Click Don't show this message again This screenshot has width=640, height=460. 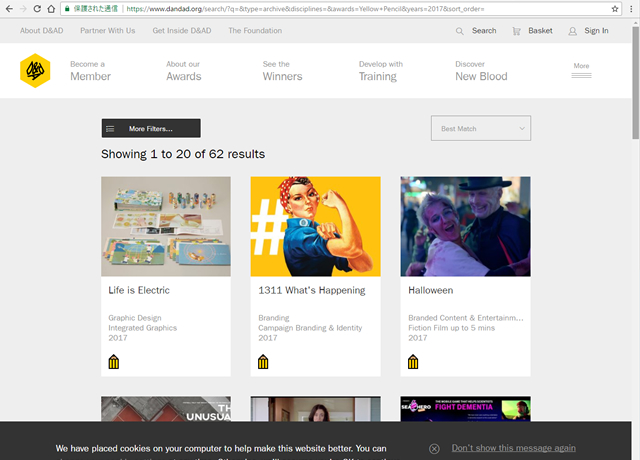coord(513,448)
